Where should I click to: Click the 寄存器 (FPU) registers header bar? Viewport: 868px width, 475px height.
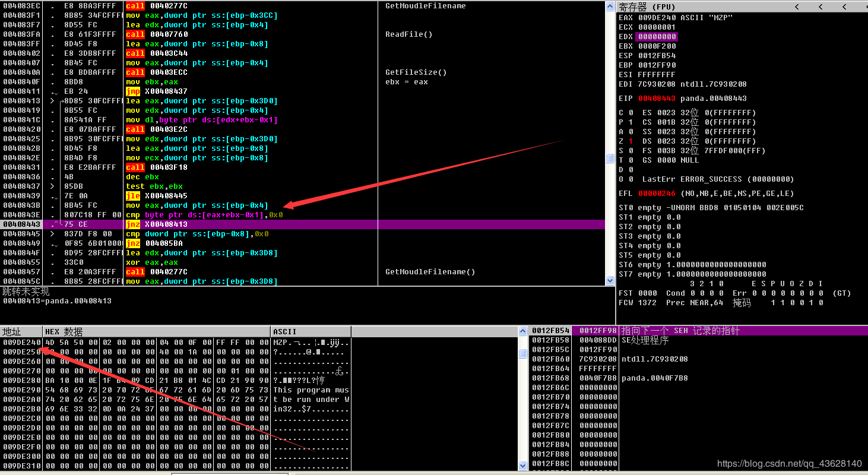click(x=742, y=7)
